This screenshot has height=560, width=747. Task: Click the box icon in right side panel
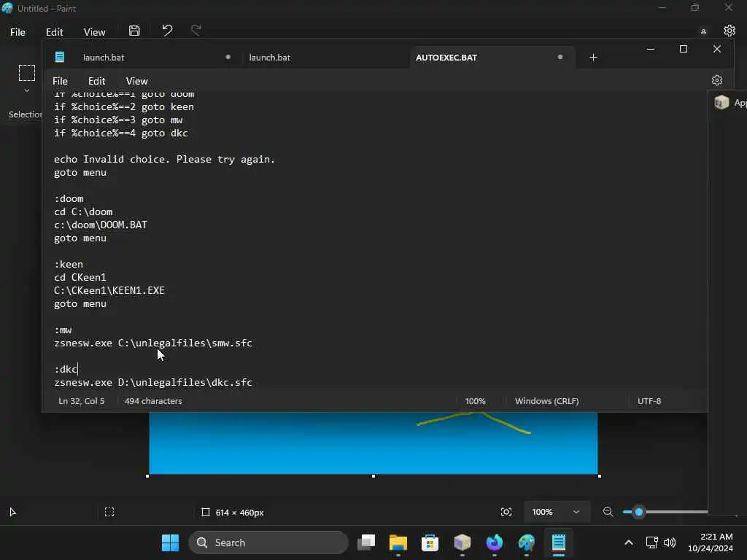click(721, 102)
